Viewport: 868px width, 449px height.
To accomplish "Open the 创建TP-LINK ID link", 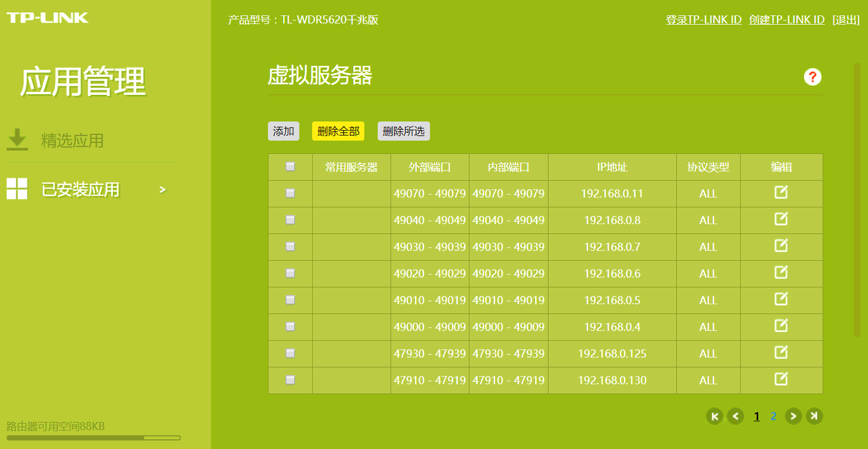I will click(x=787, y=20).
